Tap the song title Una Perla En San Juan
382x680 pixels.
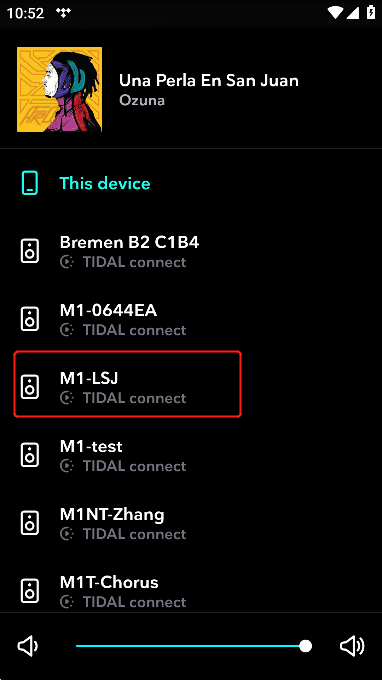coord(209,80)
